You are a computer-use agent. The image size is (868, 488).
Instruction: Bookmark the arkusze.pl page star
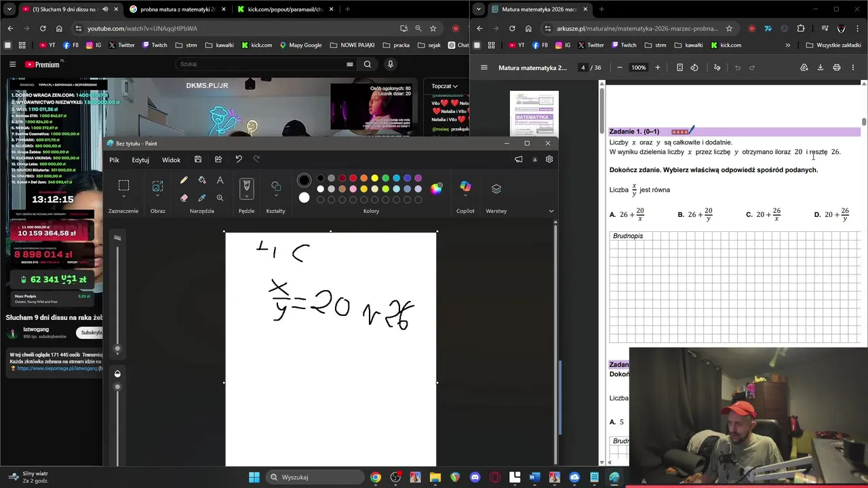pyautogui.click(x=729, y=28)
